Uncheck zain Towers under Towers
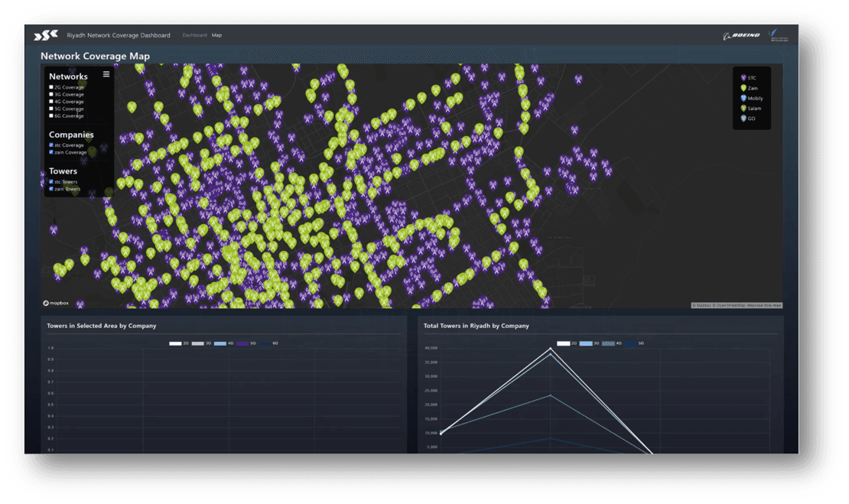The height and width of the screenshot is (504, 849). coord(51,189)
